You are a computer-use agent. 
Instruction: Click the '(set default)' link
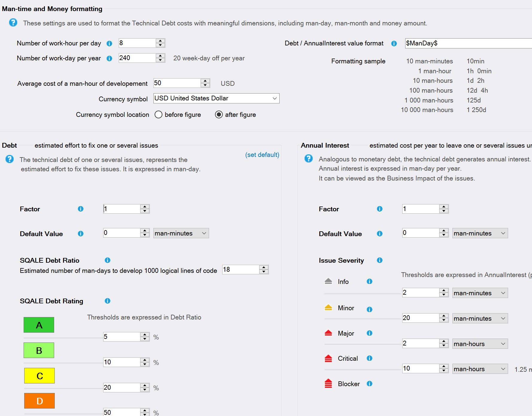click(x=262, y=155)
